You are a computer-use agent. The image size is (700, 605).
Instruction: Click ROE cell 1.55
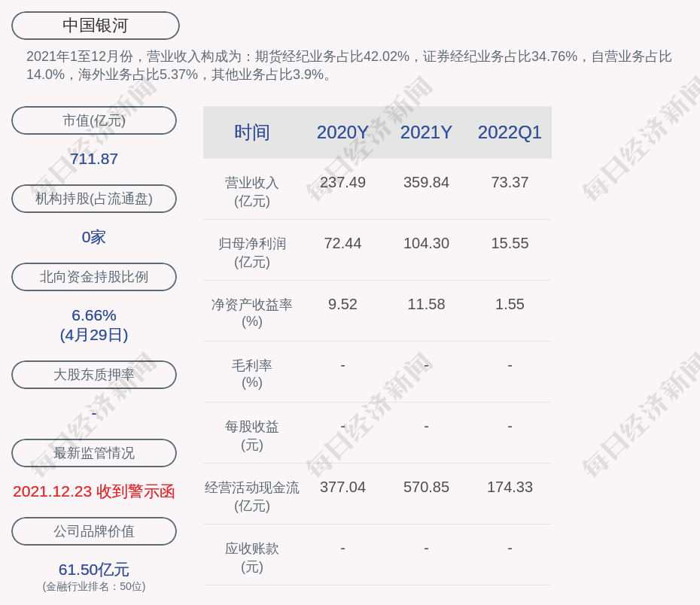pyautogui.click(x=510, y=304)
